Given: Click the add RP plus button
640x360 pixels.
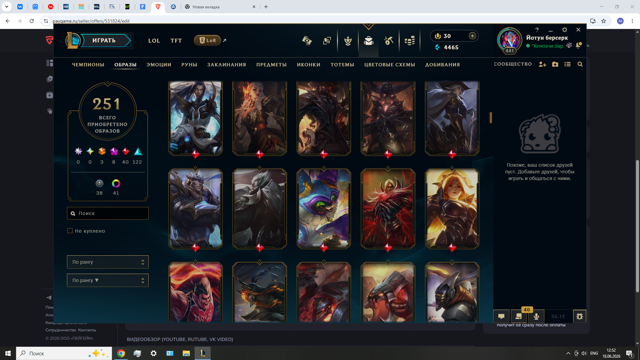Looking at the screenshot, I should click(472, 36).
